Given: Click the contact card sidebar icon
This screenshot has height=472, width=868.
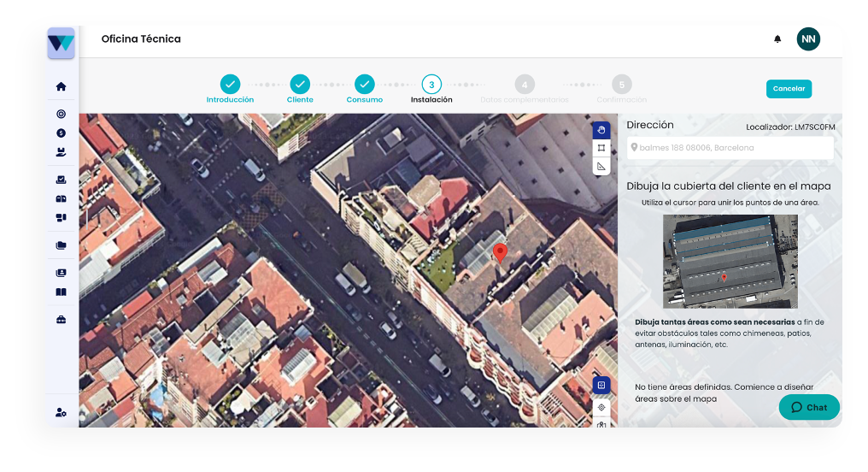Looking at the screenshot, I should [61, 273].
